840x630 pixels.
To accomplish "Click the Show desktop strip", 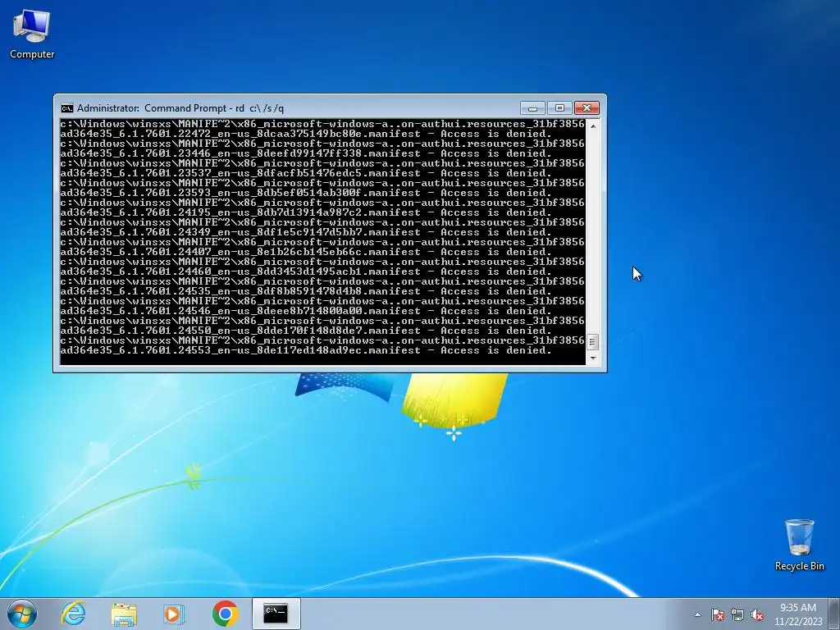I will 835,614.
